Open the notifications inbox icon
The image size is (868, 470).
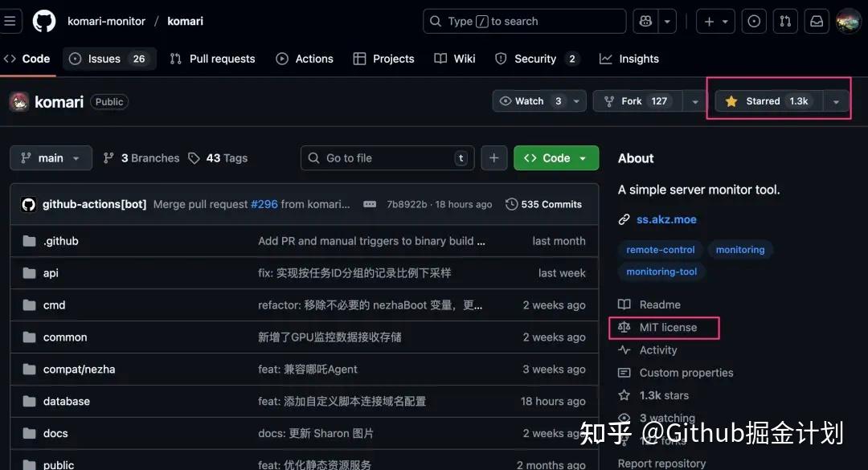click(x=816, y=22)
